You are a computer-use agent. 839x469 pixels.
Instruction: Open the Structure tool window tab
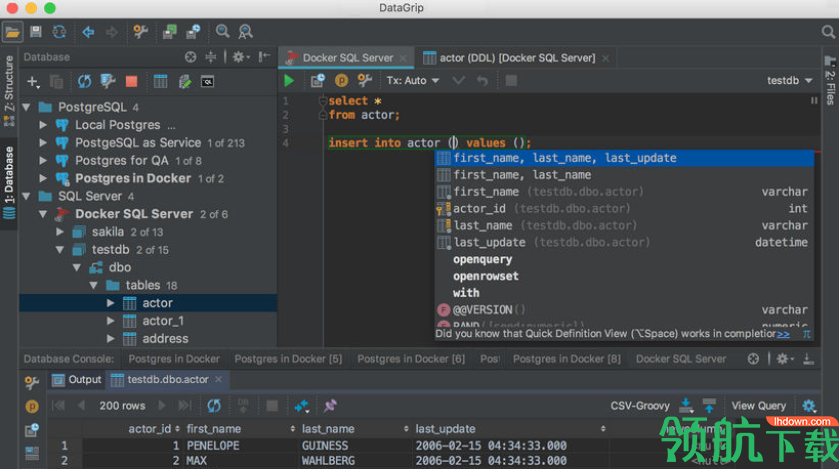tap(9, 89)
